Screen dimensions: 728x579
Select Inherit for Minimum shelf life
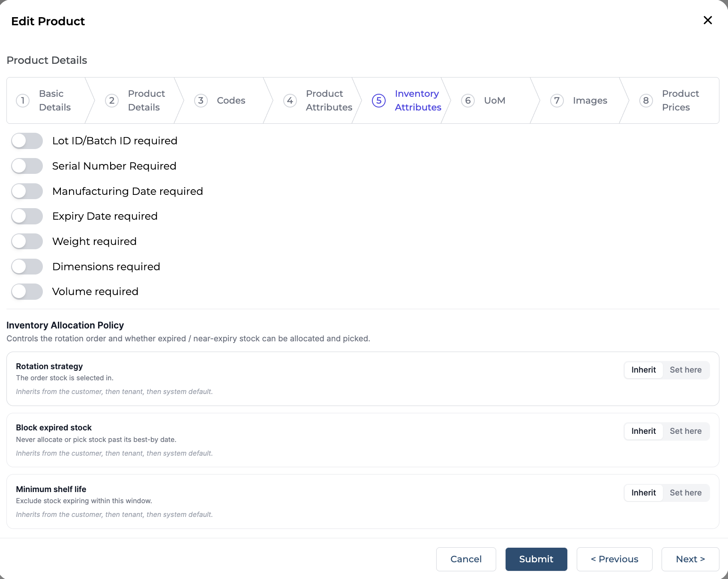[644, 493]
